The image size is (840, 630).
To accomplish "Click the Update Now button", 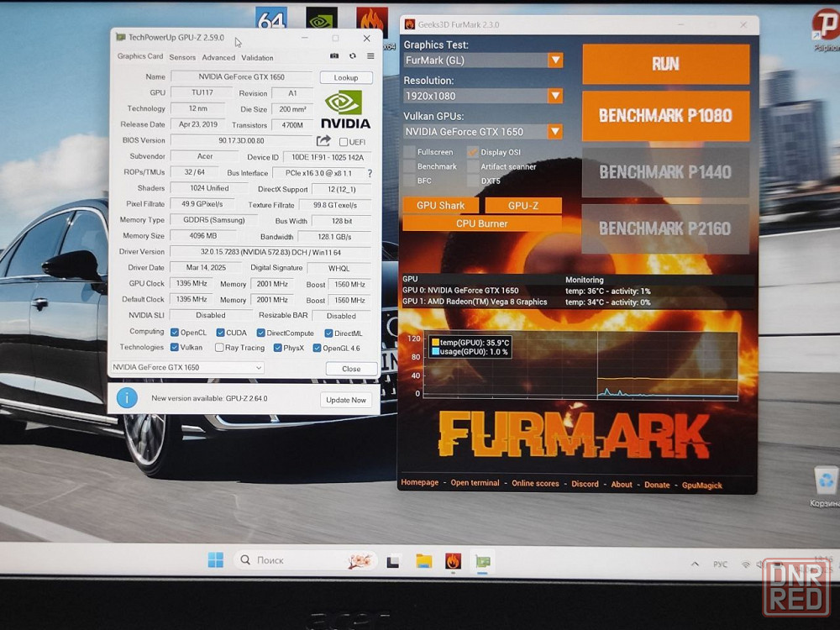I will click(346, 400).
